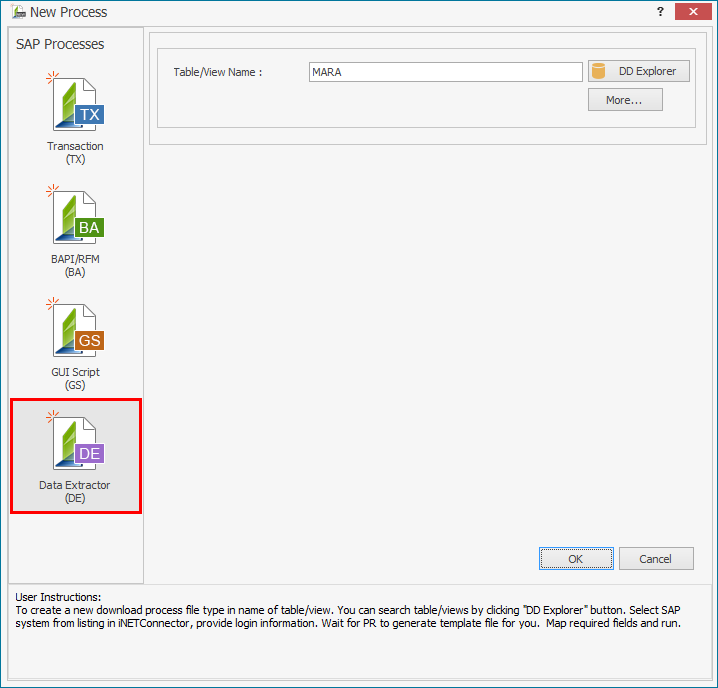Screen dimensions: 718x688
Task: Open help with the question mark button
Action: click(x=661, y=12)
